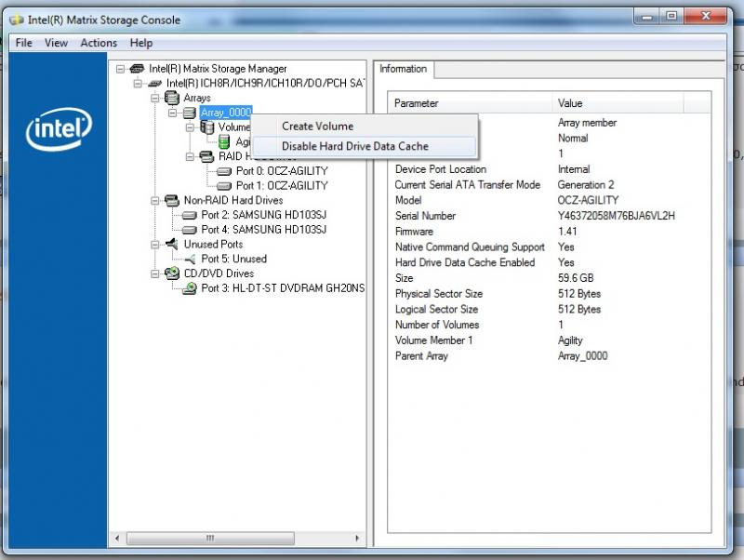Open the View menu
The image size is (744, 560).
coord(56,43)
